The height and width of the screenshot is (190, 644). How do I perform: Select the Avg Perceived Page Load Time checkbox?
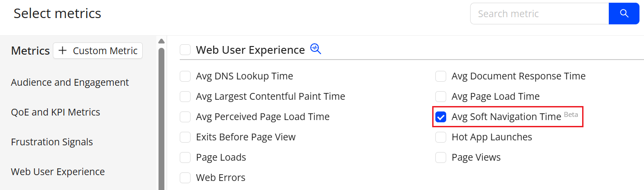(185, 117)
